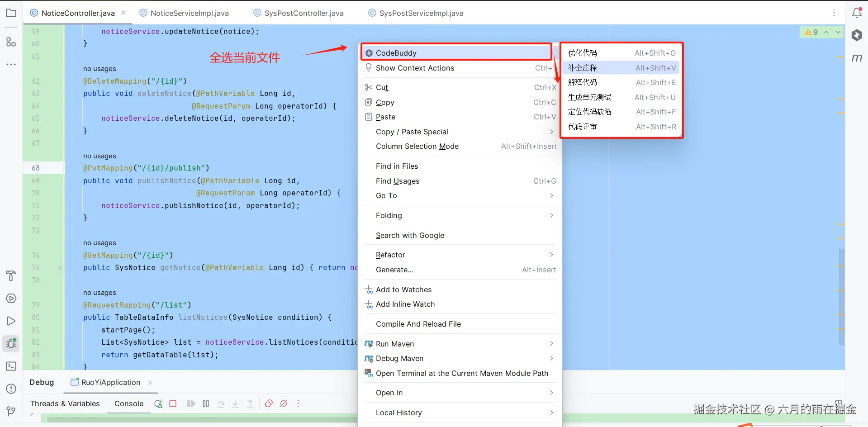
Task: Expand the Open In submenu
Action: [460, 393]
